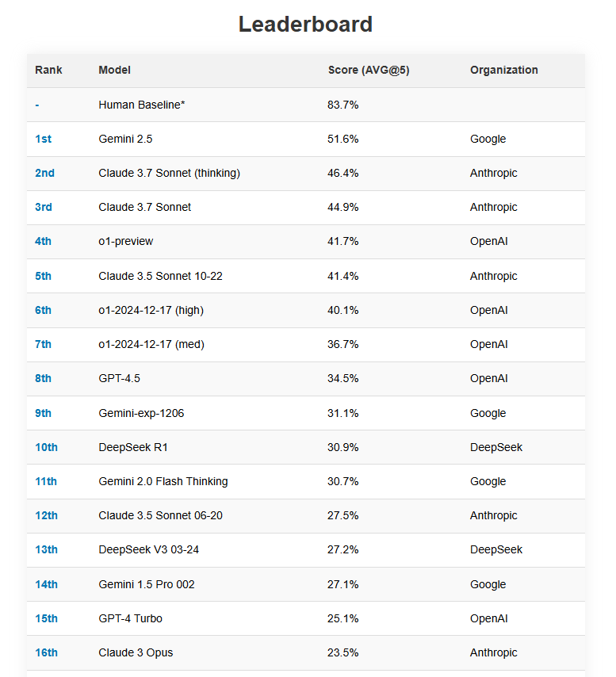Select the Human Baseline* model cell
The height and width of the screenshot is (677, 616).
click(x=142, y=105)
